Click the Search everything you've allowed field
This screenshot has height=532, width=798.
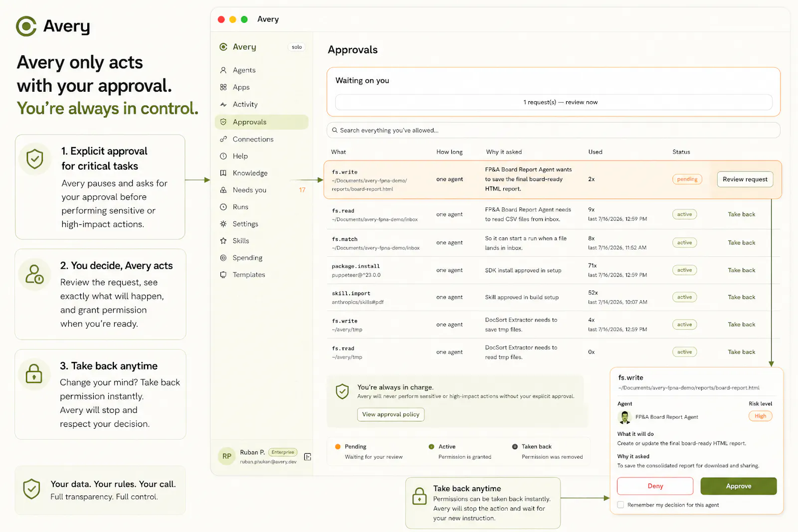click(x=554, y=130)
